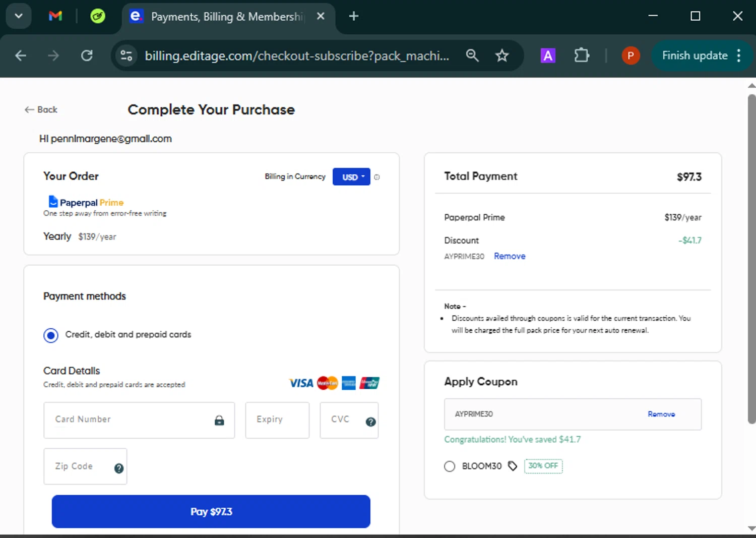Open the Gmail pinned tab
The height and width of the screenshot is (538, 756).
(x=55, y=16)
